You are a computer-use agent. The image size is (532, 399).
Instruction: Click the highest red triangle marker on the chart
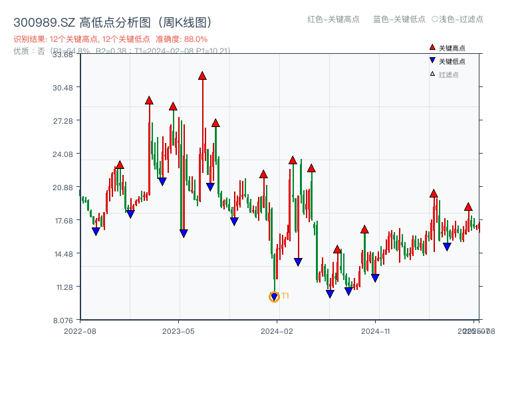[x=201, y=76]
